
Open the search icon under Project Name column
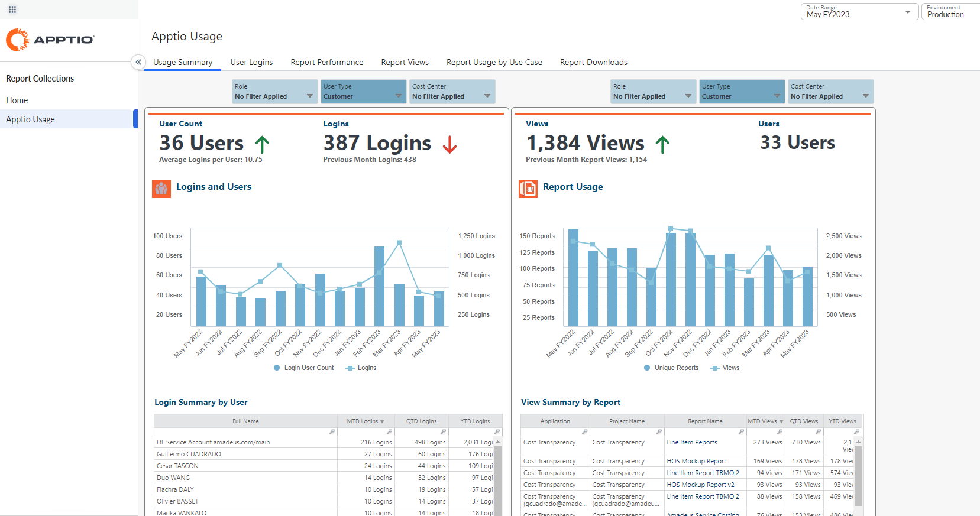[x=659, y=432]
